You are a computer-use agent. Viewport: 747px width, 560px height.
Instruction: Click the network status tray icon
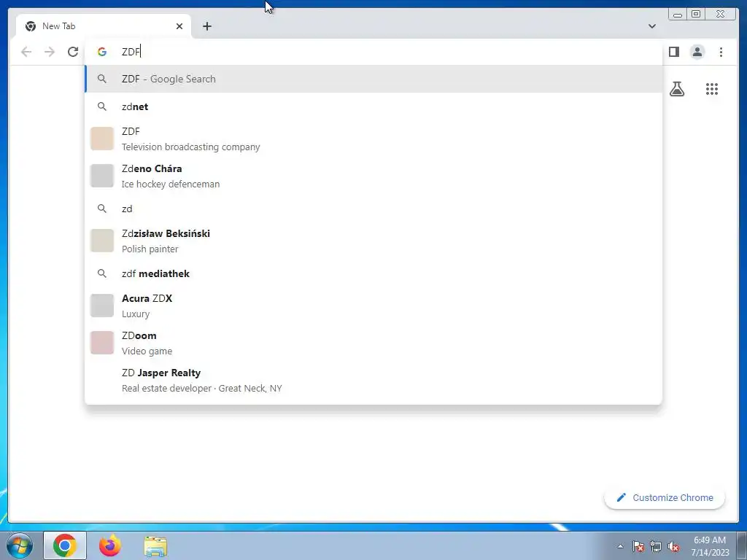(656, 546)
